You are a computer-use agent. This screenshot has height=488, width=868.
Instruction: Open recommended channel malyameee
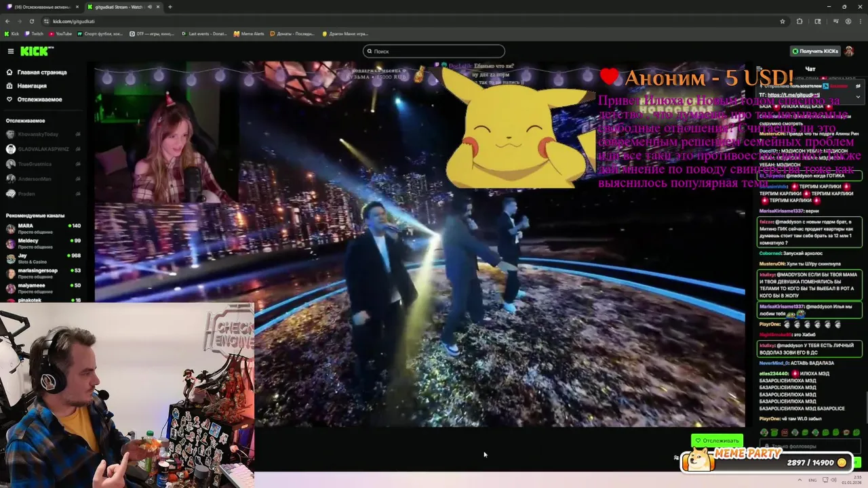tap(43, 288)
